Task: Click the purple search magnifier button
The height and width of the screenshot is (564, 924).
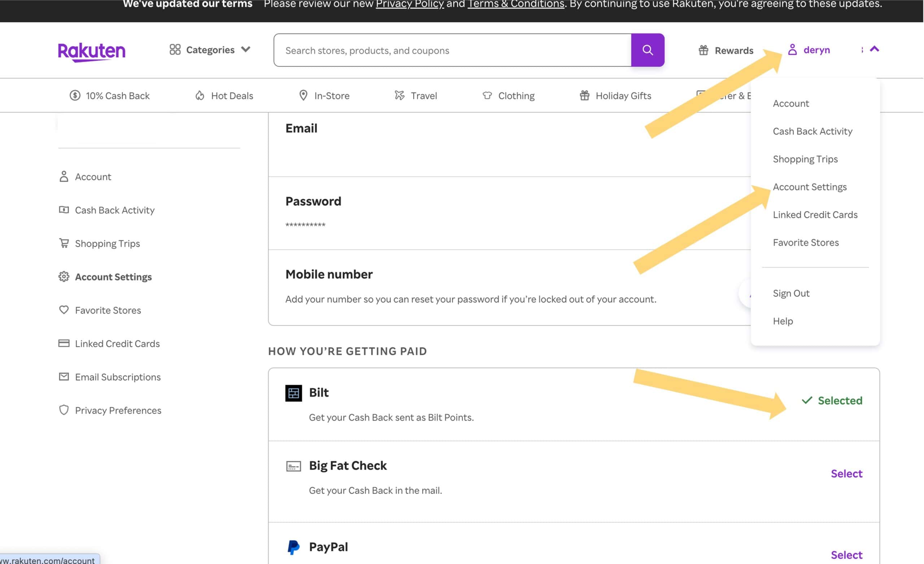Action: pyautogui.click(x=648, y=50)
